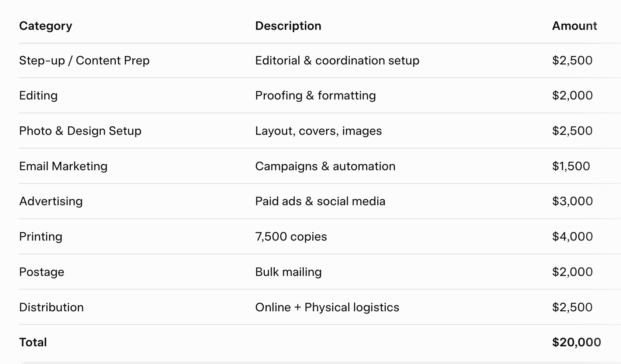Click the Description column header
The height and width of the screenshot is (364, 621).
click(288, 26)
